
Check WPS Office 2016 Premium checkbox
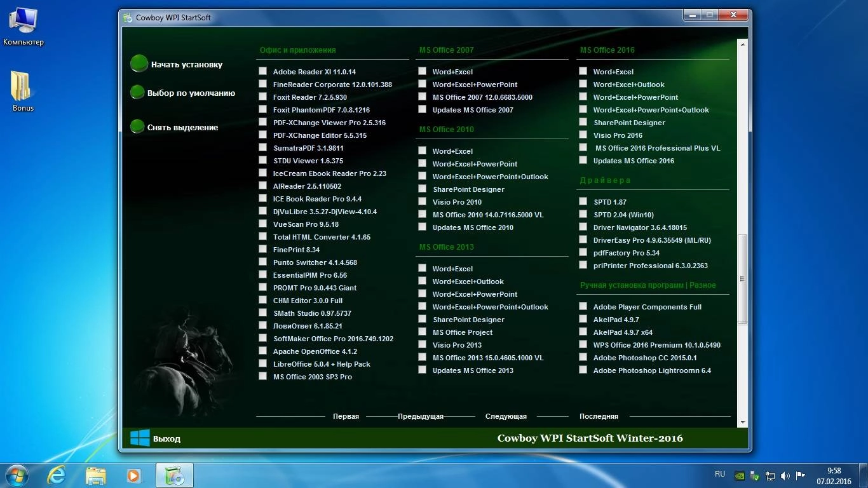click(x=583, y=344)
